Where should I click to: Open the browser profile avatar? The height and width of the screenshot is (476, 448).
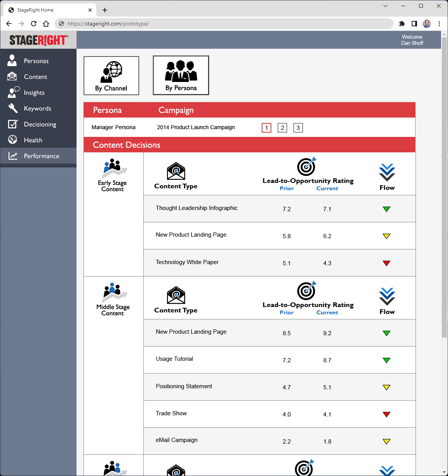point(427,24)
